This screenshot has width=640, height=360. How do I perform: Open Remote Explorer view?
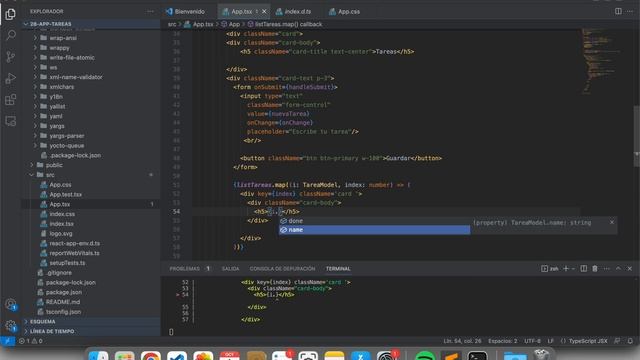[x=11, y=121]
